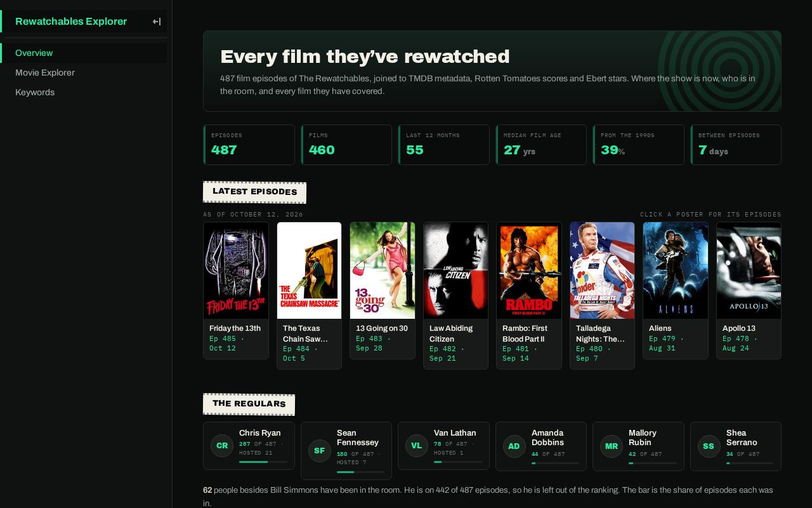Click the From the 1990s stat card
The height and width of the screenshot is (508, 812).
coord(639,145)
